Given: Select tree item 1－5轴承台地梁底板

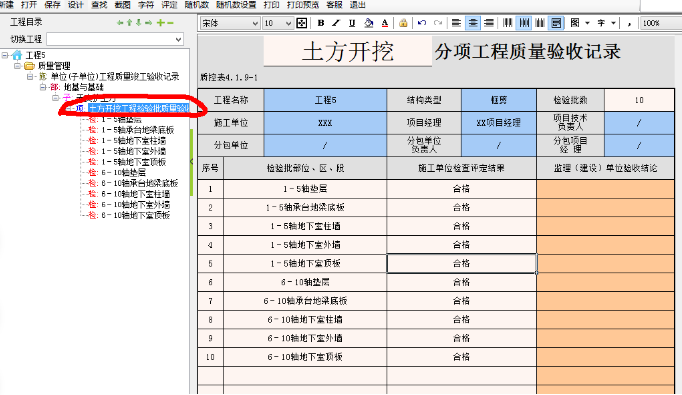Looking at the screenshot, I should tap(137, 130).
